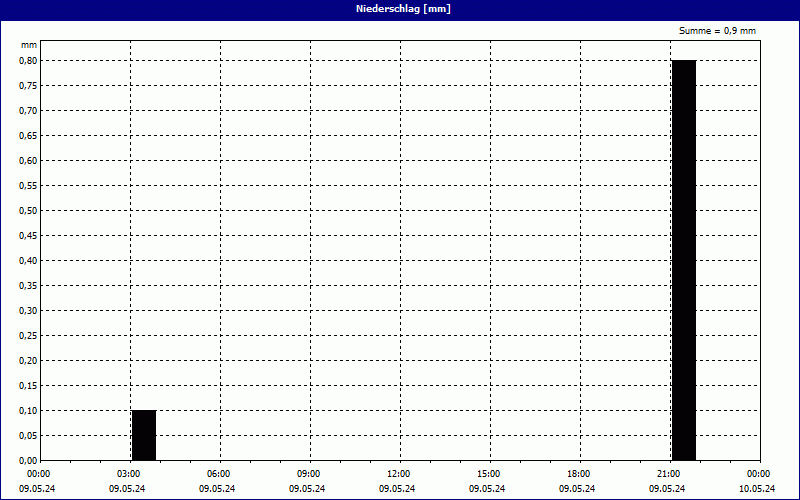Click the 0,65 y-axis value label
This screenshot has height=500, width=800.
(x=27, y=135)
